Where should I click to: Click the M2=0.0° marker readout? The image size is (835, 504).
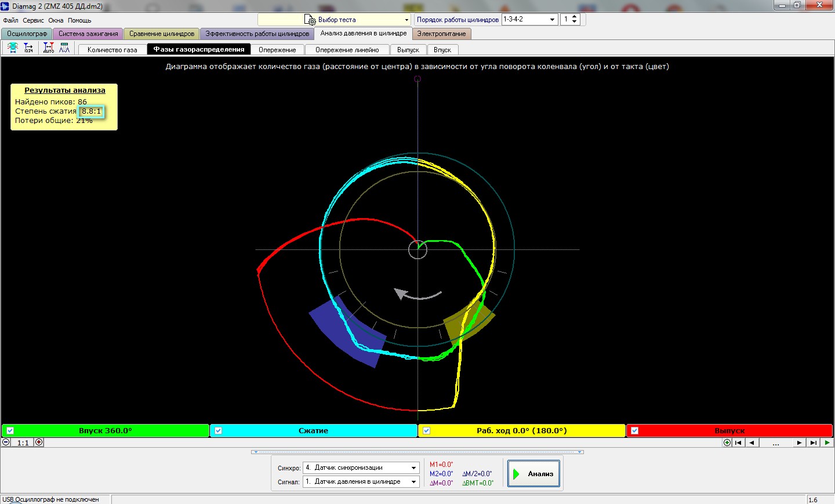[441, 474]
